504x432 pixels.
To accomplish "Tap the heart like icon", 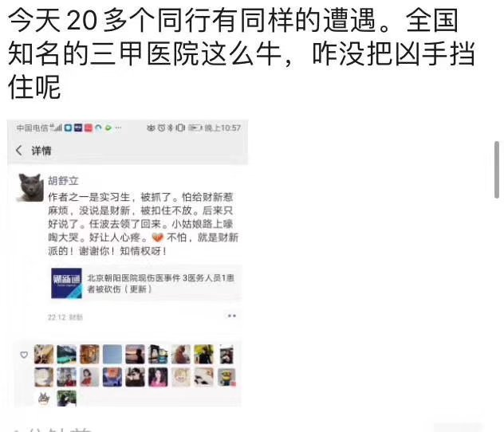I will pyautogui.click(x=24, y=355).
